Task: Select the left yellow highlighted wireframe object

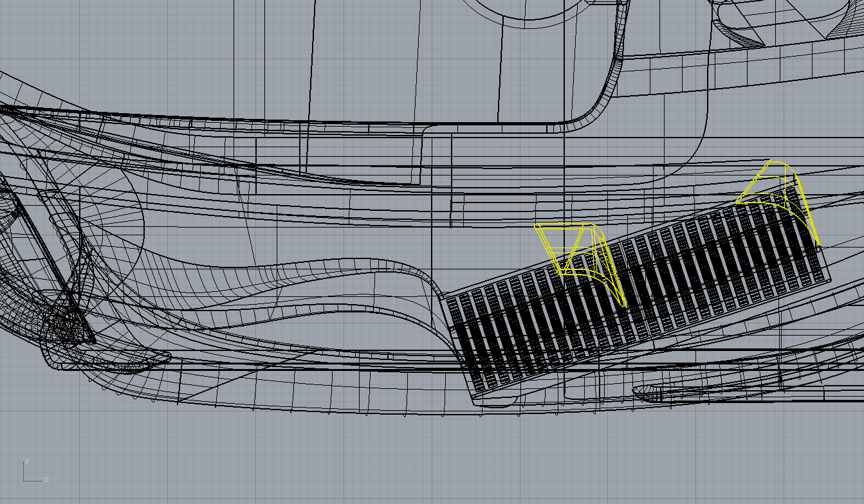Action: (x=581, y=264)
